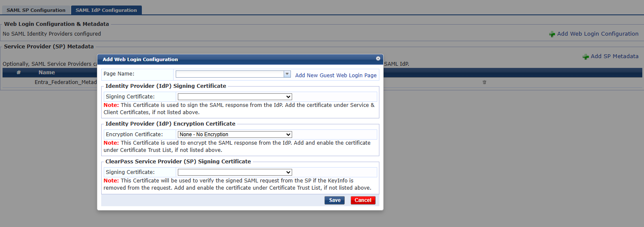The image size is (644, 227).
Task: Focus the Page Name input field
Action: [229, 74]
